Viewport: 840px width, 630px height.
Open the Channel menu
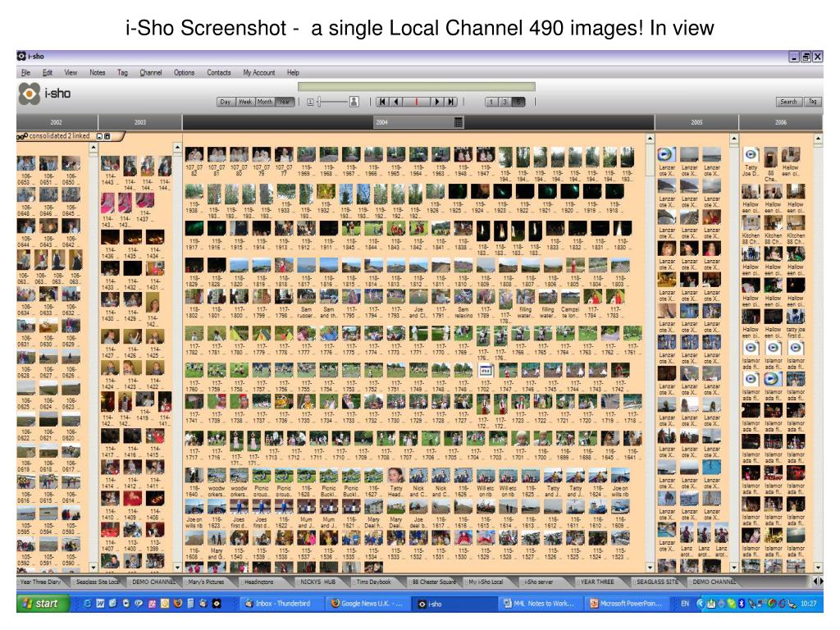151,72
